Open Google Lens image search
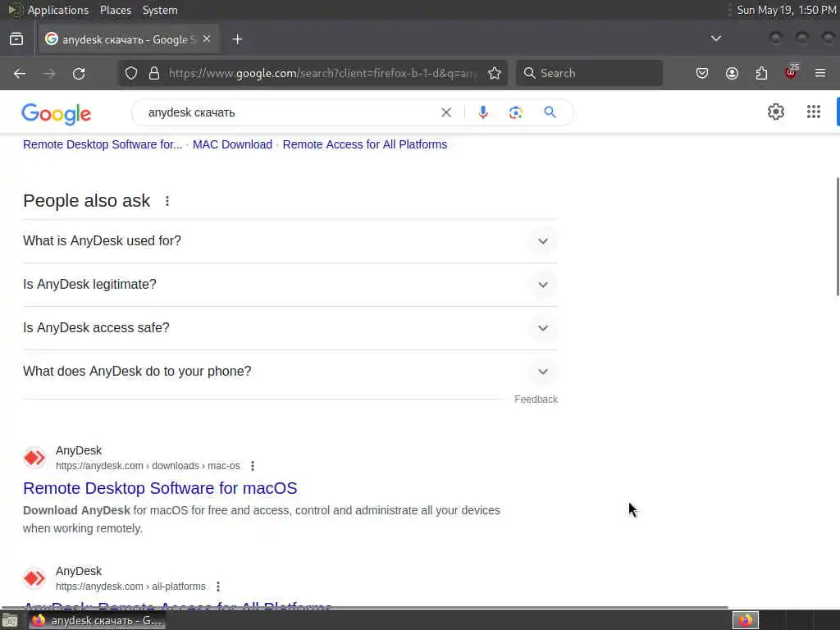This screenshot has height=630, width=840. click(515, 112)
